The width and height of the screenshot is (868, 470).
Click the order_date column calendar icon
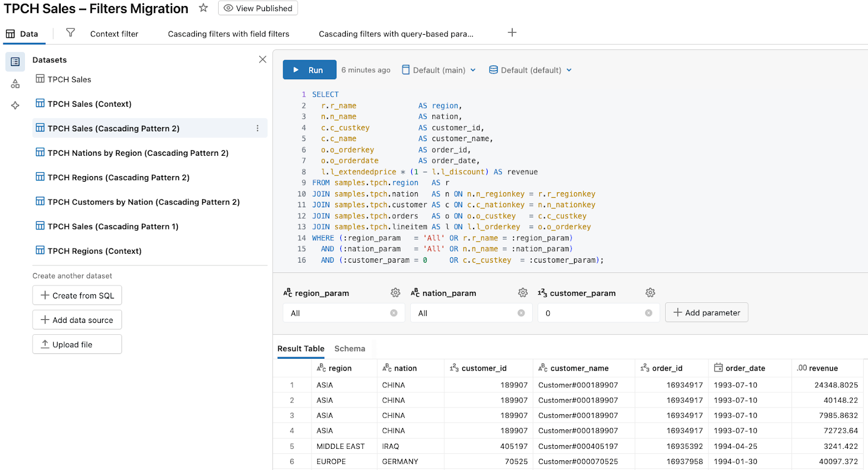coord(718,368)
